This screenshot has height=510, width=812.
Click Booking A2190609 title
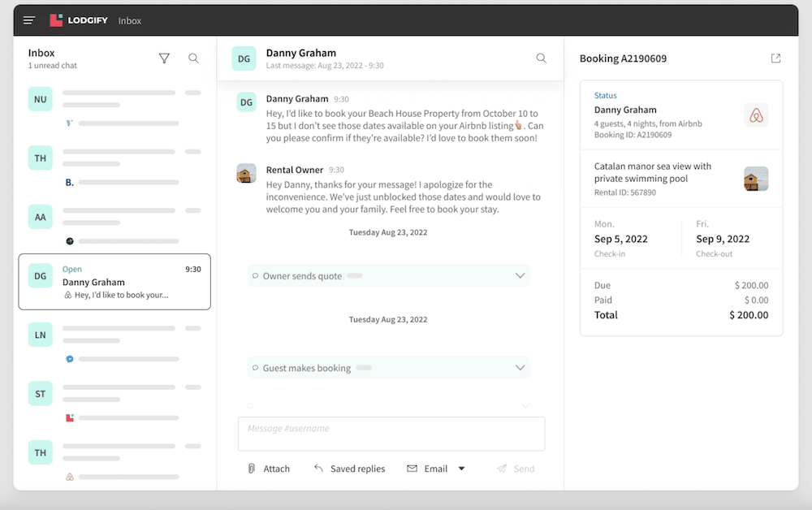(623, 58)
